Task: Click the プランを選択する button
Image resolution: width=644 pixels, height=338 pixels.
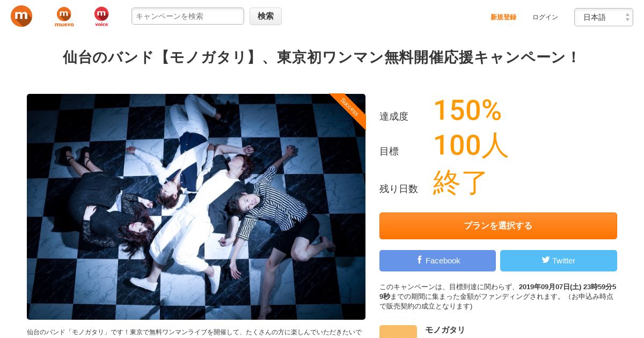Action: click(498, 226)
